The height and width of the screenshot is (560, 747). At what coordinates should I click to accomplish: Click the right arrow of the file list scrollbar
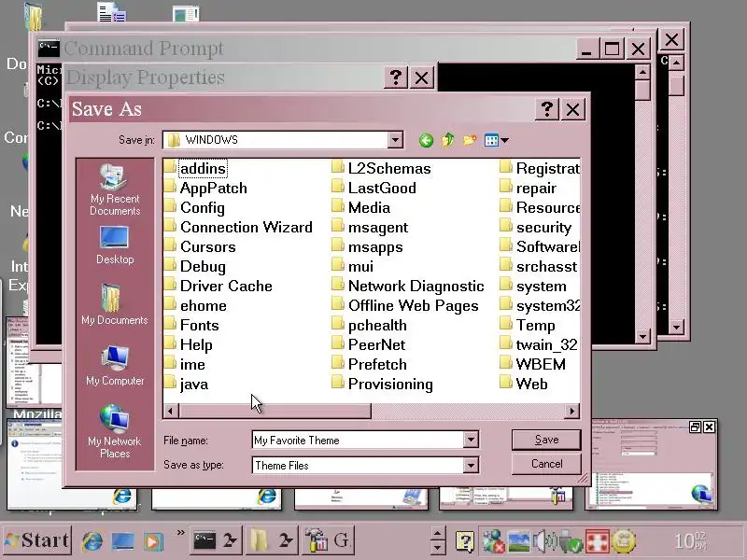571,411
